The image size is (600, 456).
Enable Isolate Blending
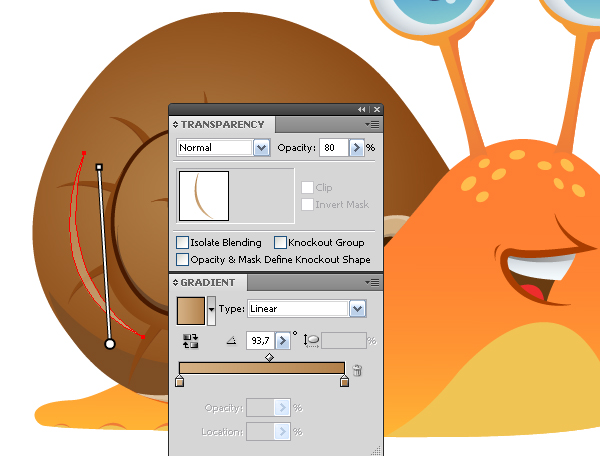pyautogui.click(x=182, y=243)
